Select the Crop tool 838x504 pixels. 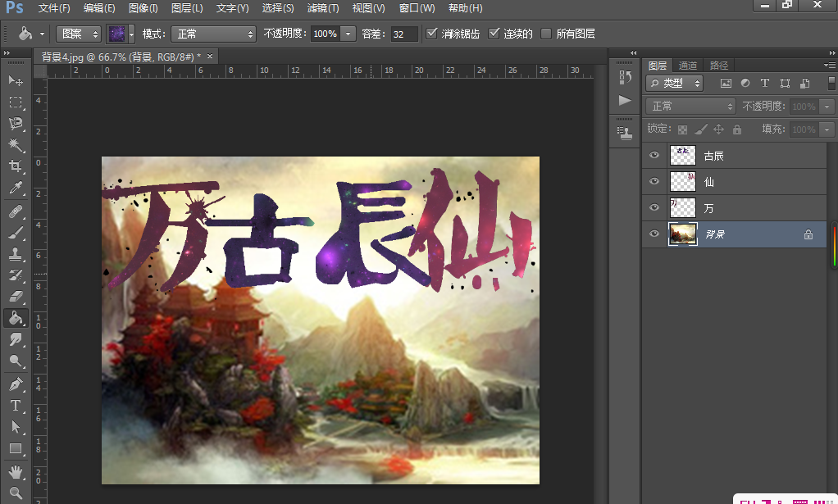tap(16, 166)
